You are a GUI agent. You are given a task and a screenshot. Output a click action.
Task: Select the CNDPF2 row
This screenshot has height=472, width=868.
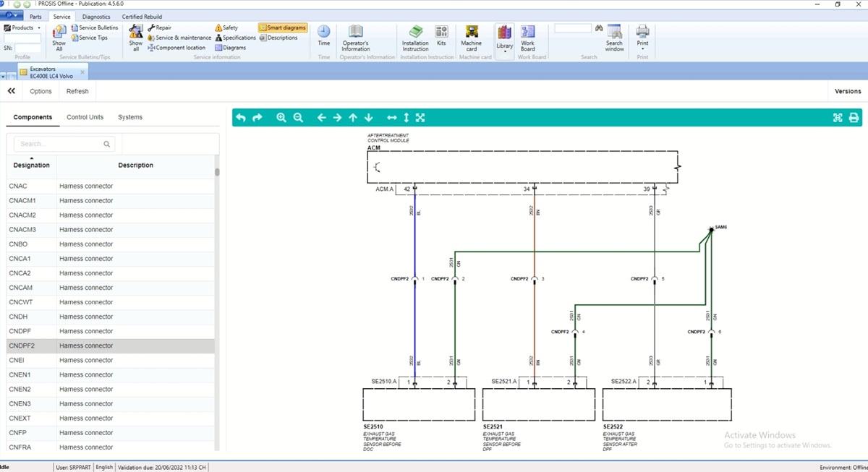click(111, 346)
